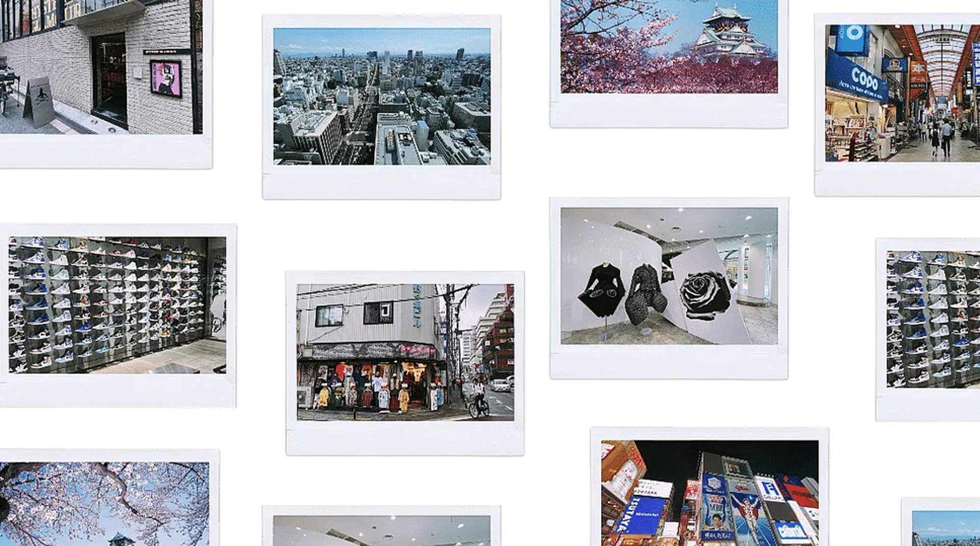980x546 pixels.
Task: Select the cropped white interior photo at bottom
Action: [x=381, y=531]
